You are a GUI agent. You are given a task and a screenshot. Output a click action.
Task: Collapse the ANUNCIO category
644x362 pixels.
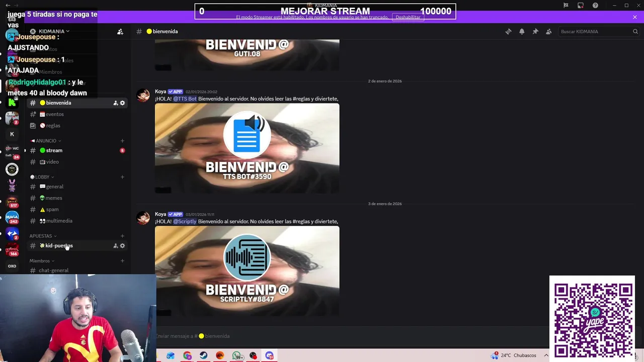click(x=46, y=141)
